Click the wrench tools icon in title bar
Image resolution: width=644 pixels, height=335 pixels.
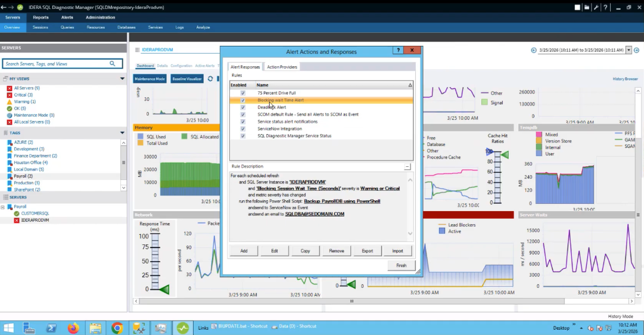pyautogui.click(x=596, y=7)
